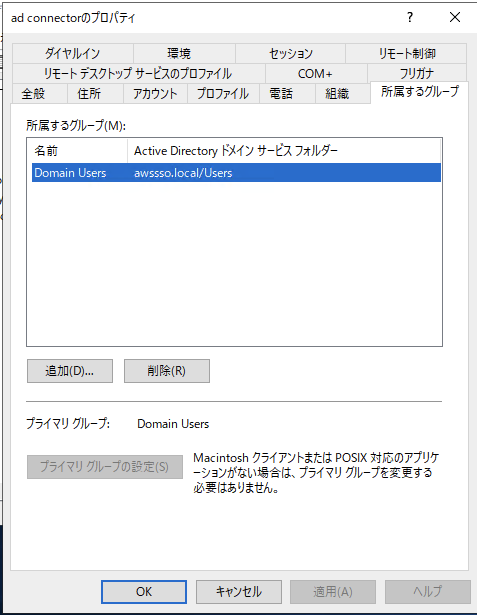Remove group with 削除(R) button
477x615 pixels.
pos(167,371)
